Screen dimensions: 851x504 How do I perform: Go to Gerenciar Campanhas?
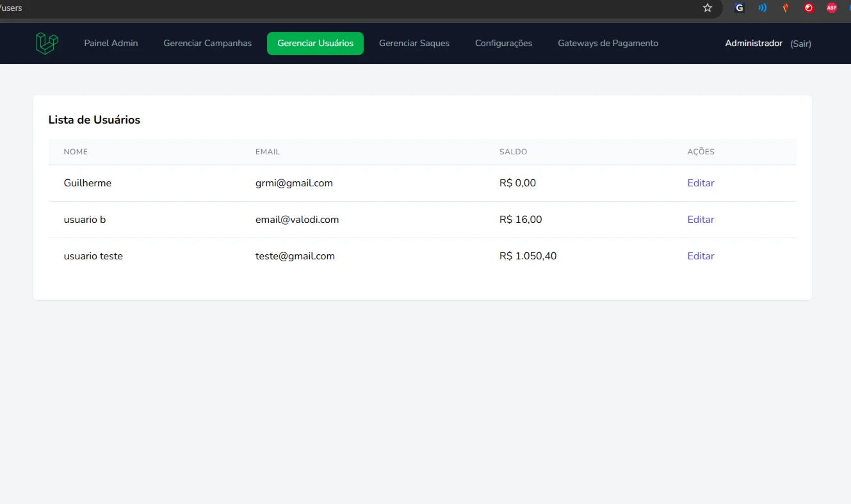pyautogui.click(x=207, y=44)
